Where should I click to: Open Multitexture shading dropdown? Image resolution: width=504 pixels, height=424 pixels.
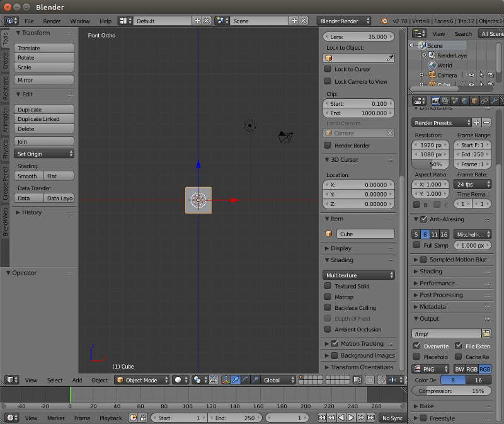(358, 275)
